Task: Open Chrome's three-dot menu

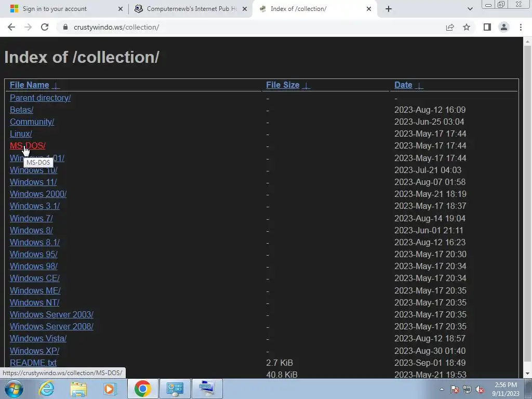Action: tap(521, 27)
